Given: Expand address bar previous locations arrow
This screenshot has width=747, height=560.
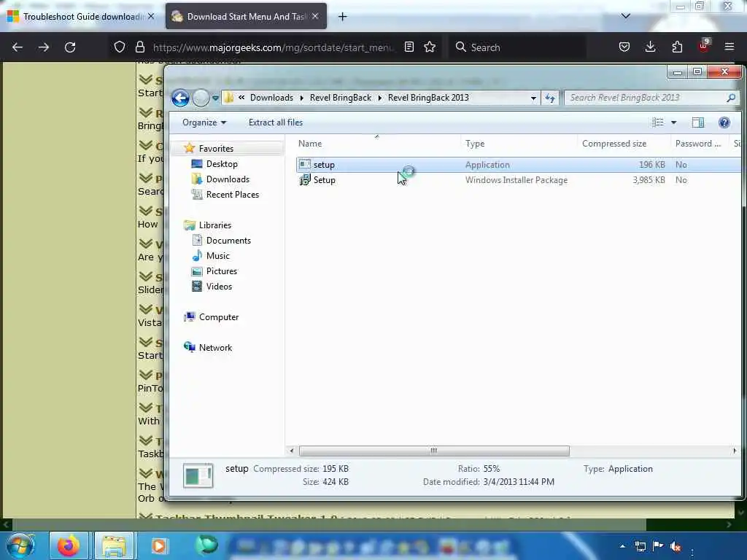Looking at the screenshot, I should click(x=533, y=98).
